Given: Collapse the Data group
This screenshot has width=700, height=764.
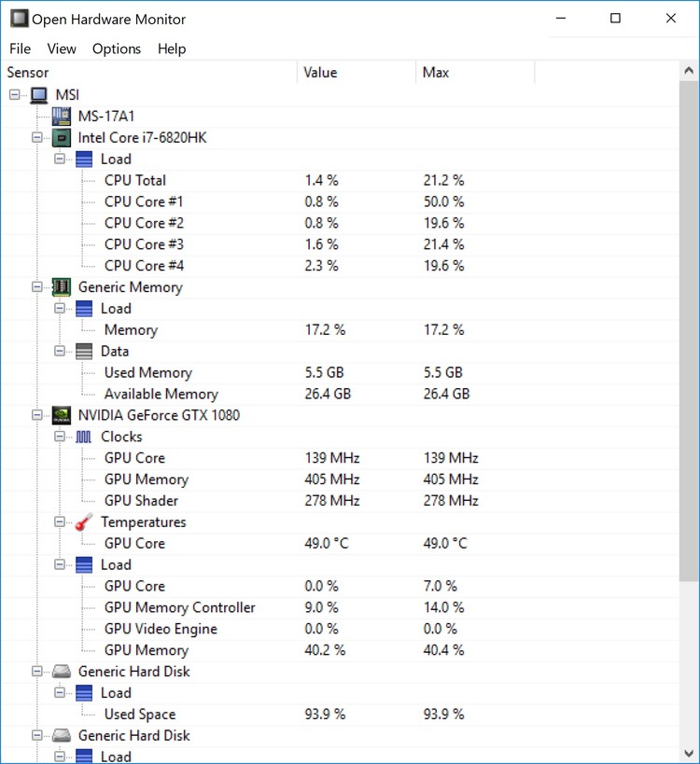Looking at the screenshot, I should [x=60, y=352].
